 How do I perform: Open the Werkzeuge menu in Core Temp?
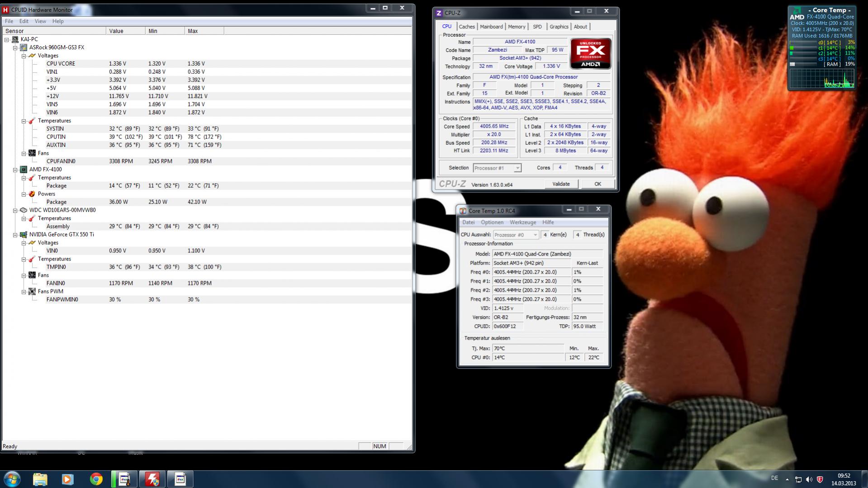click(523, 223)
